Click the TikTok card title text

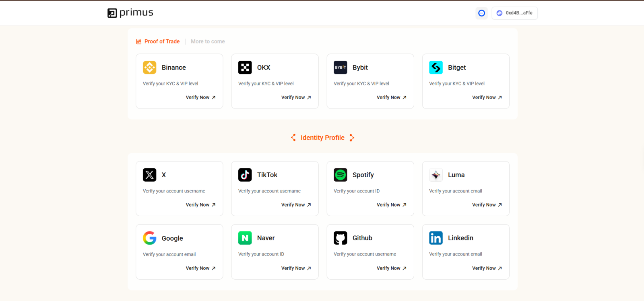(x=267, y=175)
